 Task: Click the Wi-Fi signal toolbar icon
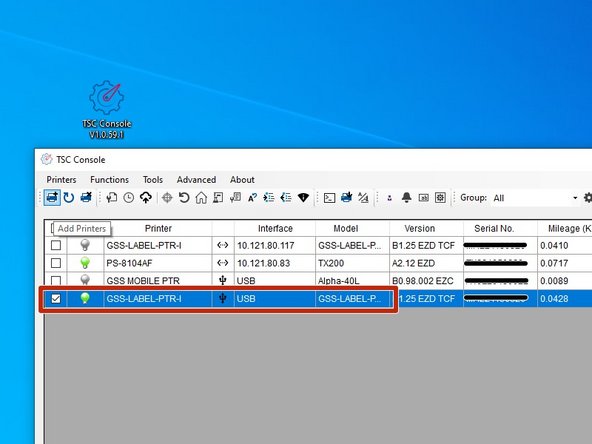tap(303, 197)
